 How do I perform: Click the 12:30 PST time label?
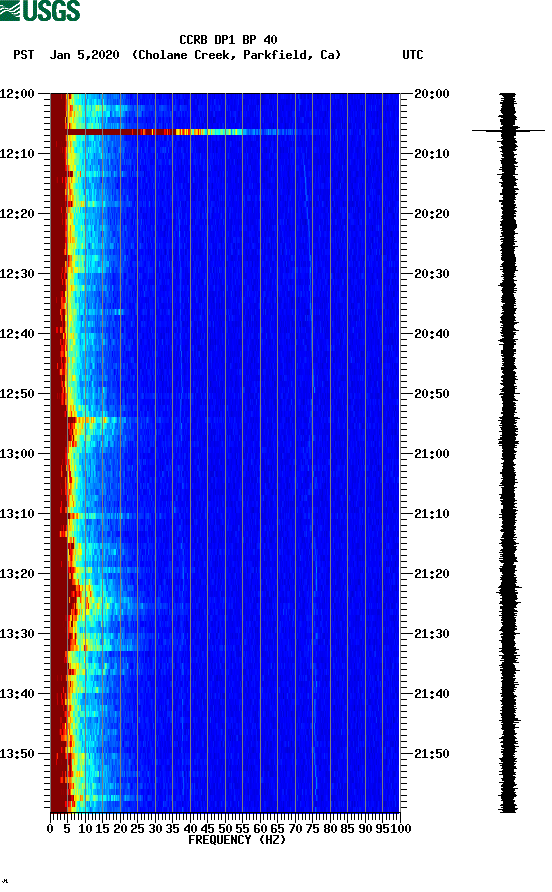(17, 274)
